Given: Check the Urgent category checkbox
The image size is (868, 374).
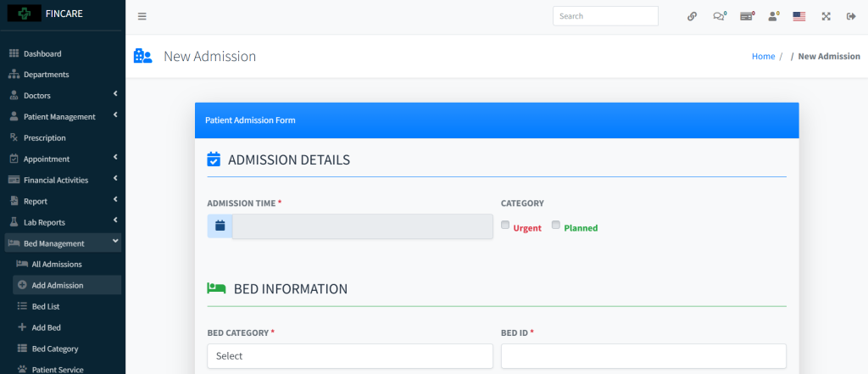Looking at the screenshot, I should (x=505, y=226).
